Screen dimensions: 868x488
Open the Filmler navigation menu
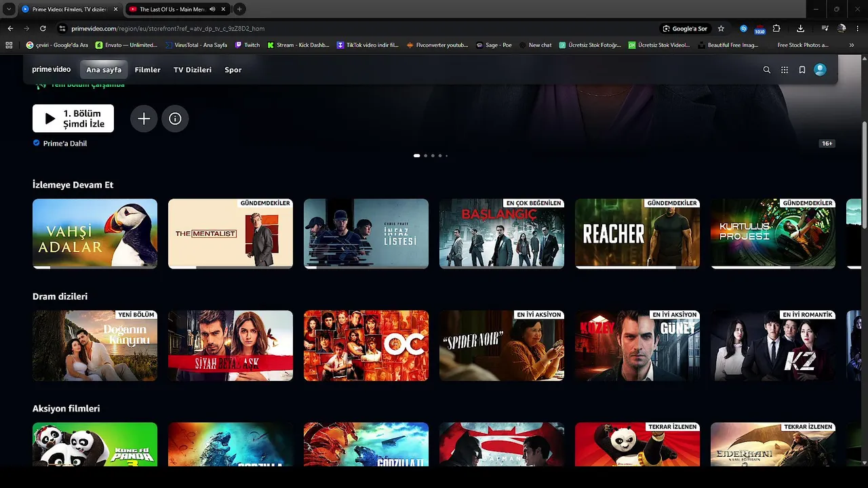pos(148,70)
